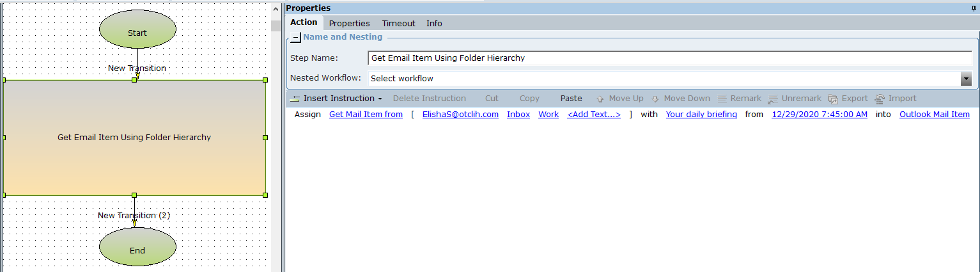Click the Outlook Mail Item variable link
This screenshot has width=980, height=272.
point(934,115)
